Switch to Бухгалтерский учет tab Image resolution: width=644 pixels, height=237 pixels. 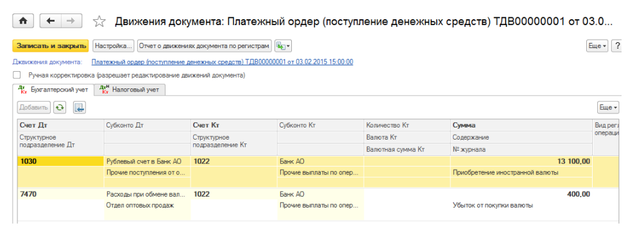[53, 90]
